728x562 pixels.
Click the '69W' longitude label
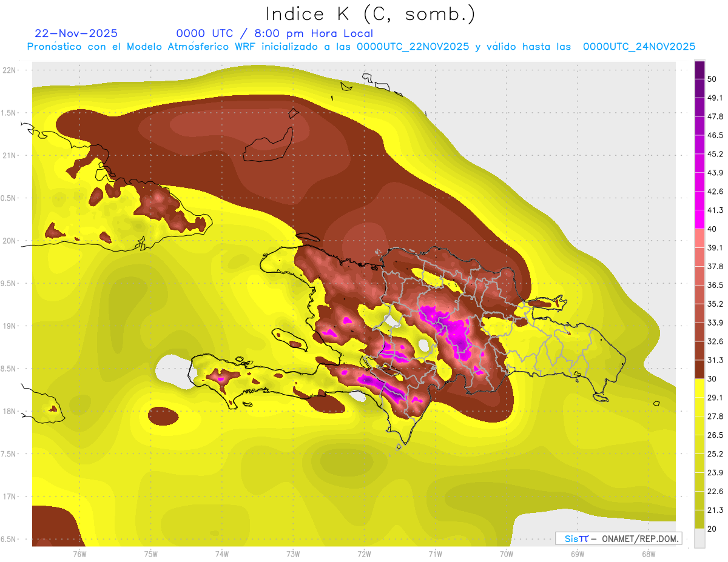click(x=578, y=554)
